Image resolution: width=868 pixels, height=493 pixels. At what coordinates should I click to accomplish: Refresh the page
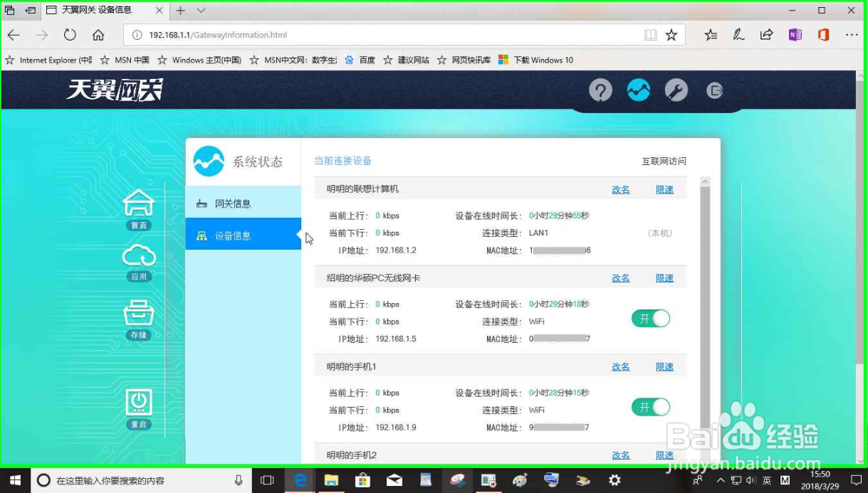coord(69,35)
